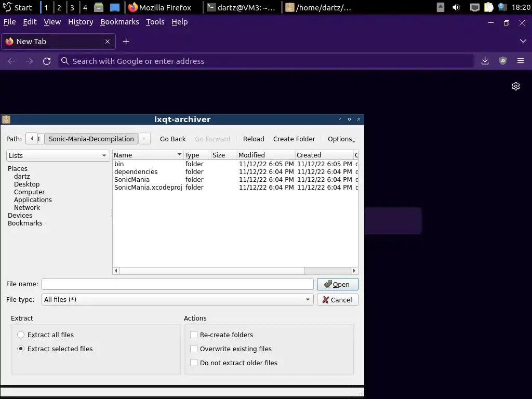The width and height of the screenshot is (532, 399).
Task: Open Firefox Tools menu
Action: (155, 22)
